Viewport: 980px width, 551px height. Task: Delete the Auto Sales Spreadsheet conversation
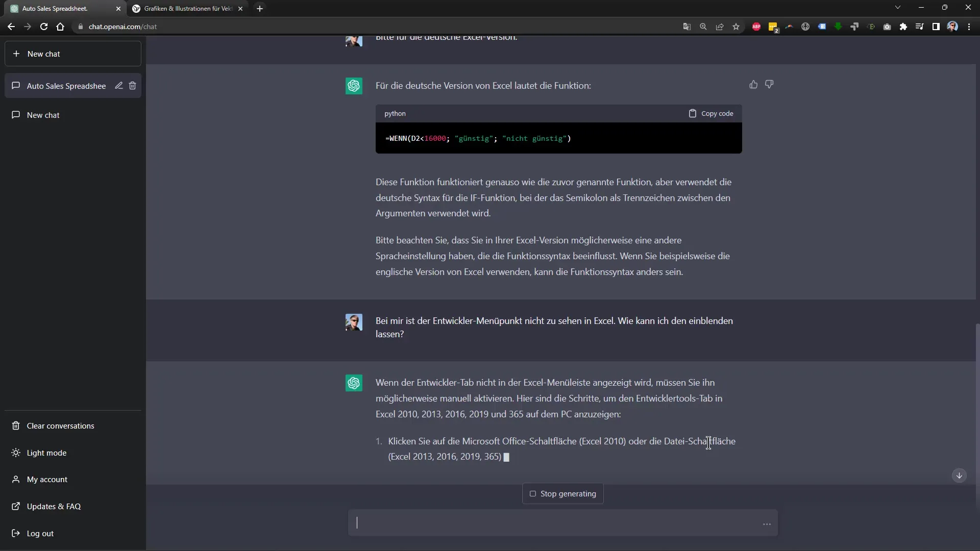tap(132, 86)
